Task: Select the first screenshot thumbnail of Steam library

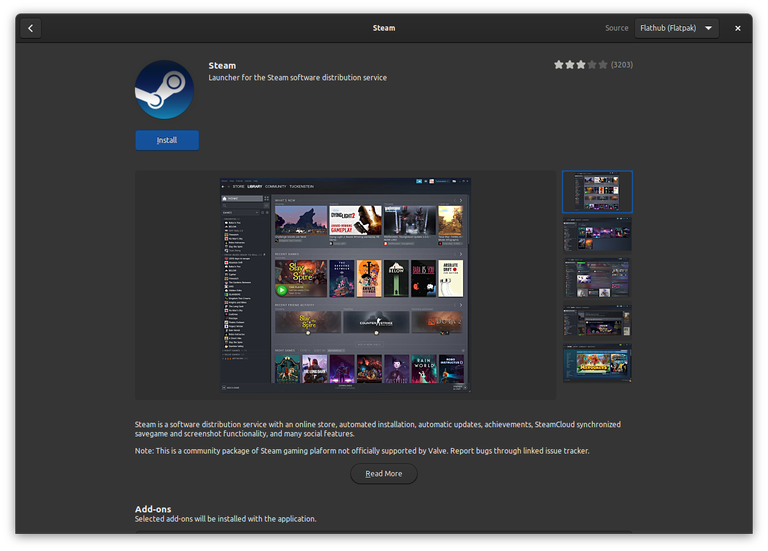Action: [x=597, y=192]
